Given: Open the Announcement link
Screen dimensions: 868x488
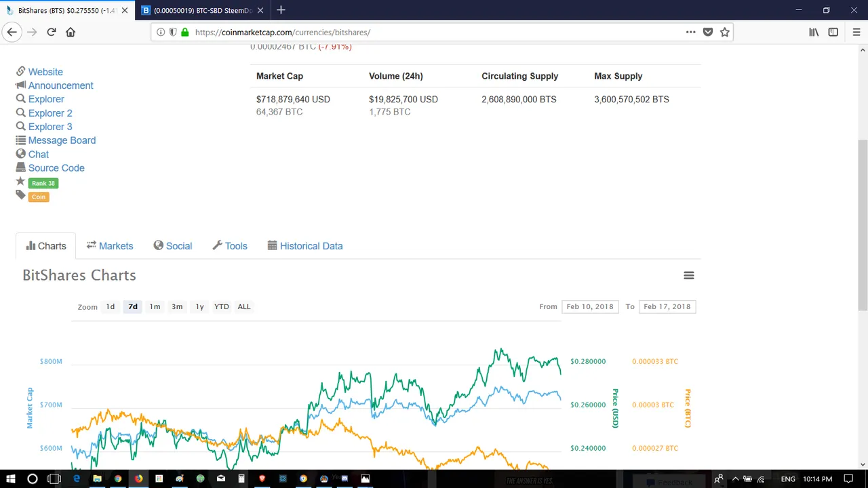Looking at the screenshot, I should (60, 85).
